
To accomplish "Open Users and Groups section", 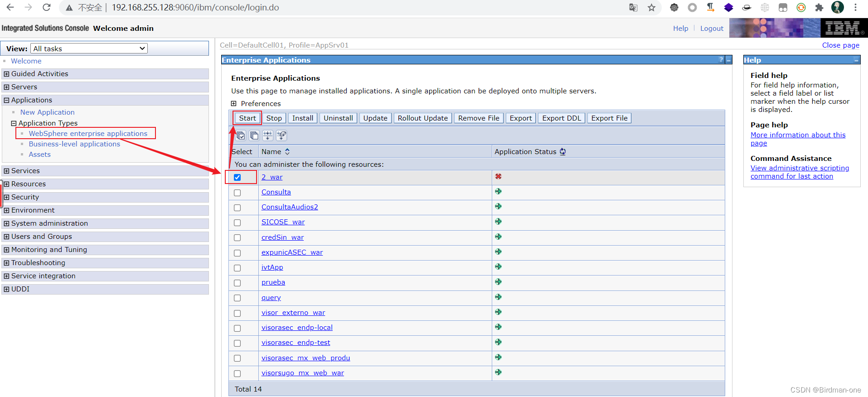I will click(x=41, y=237).
